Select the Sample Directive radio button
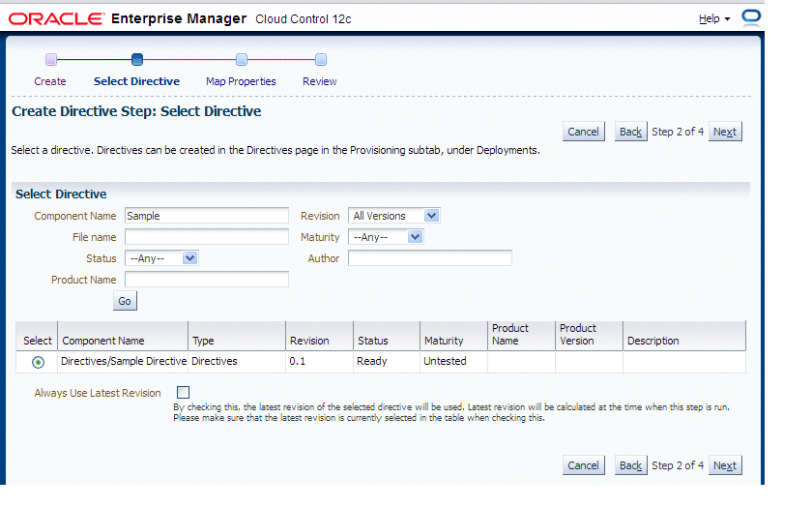The image size is (812, 508). click(x=38, y=362)
